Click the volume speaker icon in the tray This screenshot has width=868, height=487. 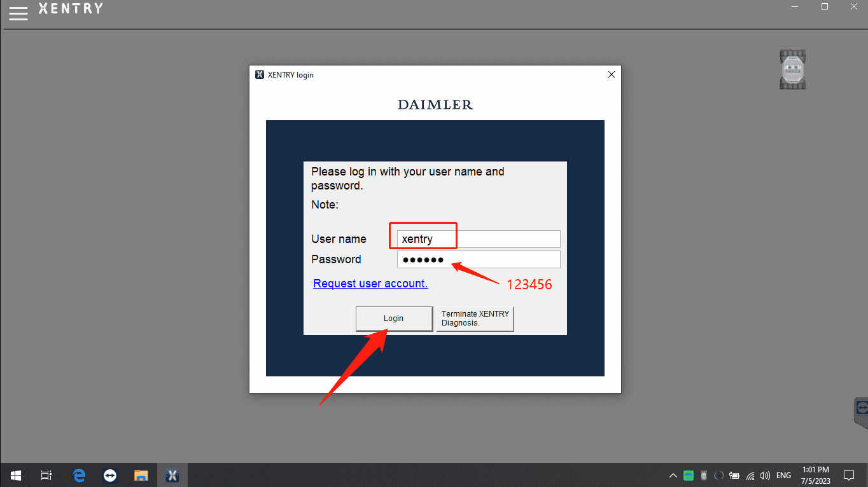click(764, 475)
